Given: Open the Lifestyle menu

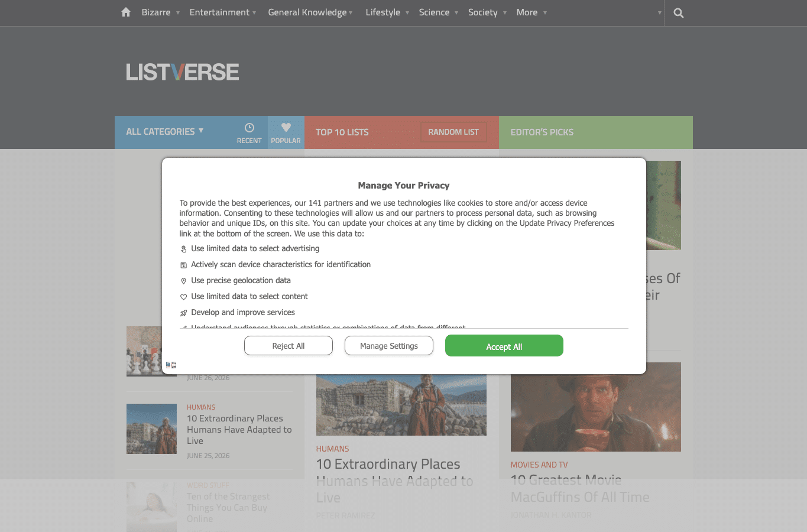Looking at the screenshot, I should pyautogui.click(x=383, y=12).
